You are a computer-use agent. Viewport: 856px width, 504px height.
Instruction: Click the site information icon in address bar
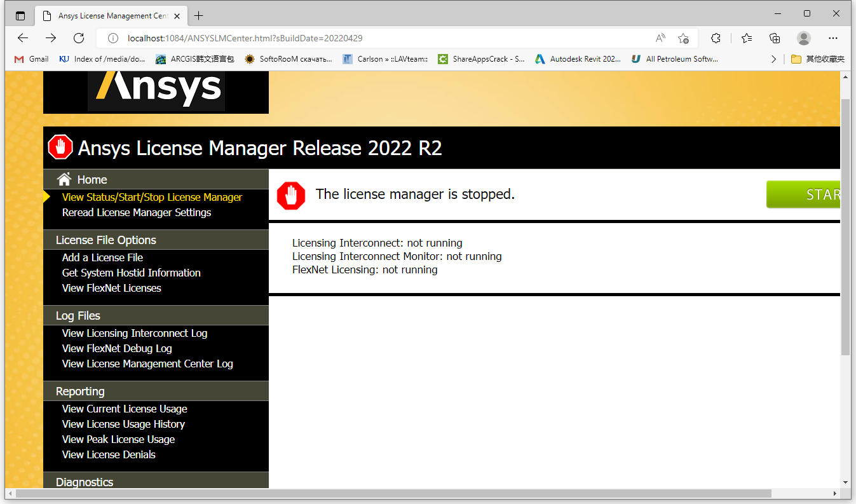pyautogui.click(x=113, y=38)
